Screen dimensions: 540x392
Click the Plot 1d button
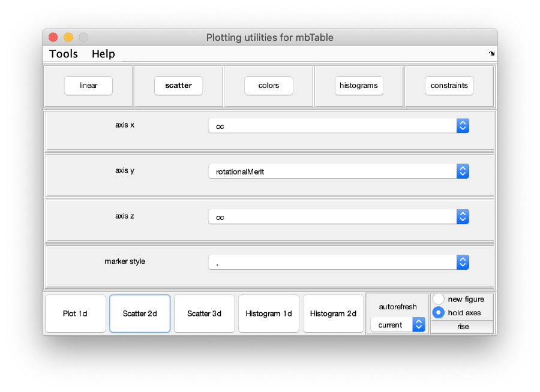(75, 313)
